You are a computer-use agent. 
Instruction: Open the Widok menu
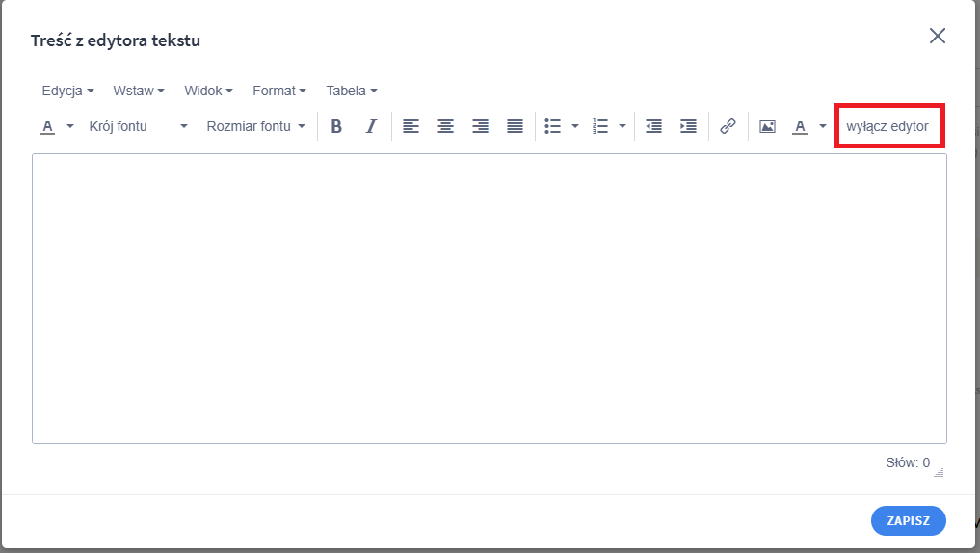point(208,91)
